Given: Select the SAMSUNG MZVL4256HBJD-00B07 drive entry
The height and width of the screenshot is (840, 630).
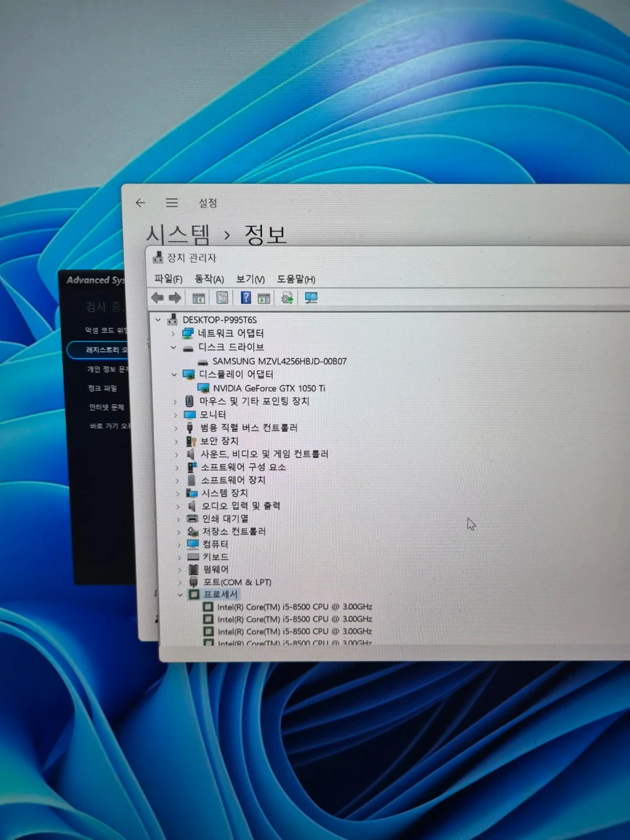Looking at the screenshot, I should point(279,361).
